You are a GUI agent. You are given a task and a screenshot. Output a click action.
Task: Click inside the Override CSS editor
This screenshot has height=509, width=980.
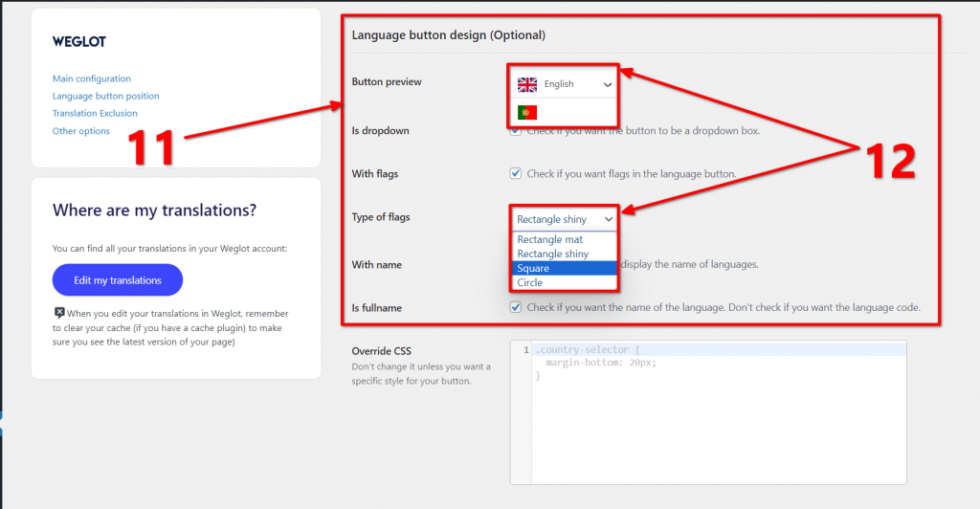[708, 412]
